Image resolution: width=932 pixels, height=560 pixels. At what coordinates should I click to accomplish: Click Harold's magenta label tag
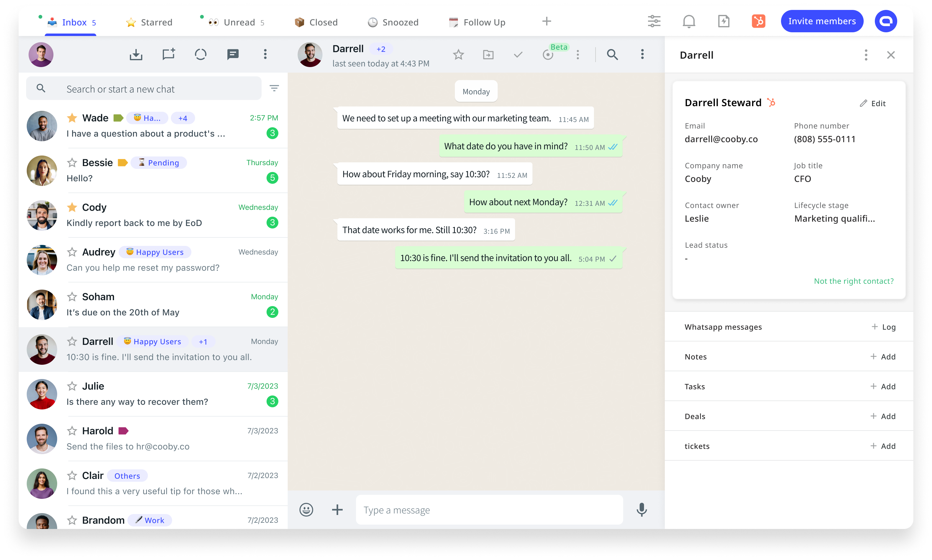click(x=123, y=431)
